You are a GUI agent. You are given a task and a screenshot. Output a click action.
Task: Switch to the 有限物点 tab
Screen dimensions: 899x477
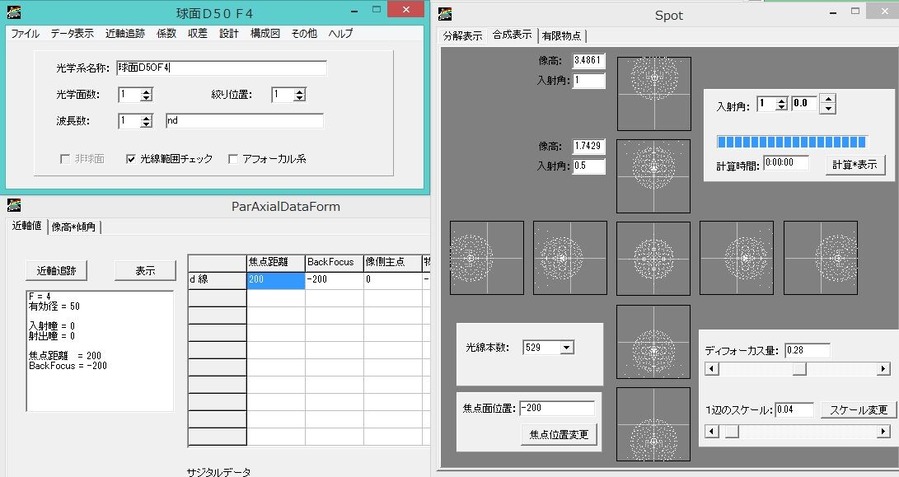(562, 36)
